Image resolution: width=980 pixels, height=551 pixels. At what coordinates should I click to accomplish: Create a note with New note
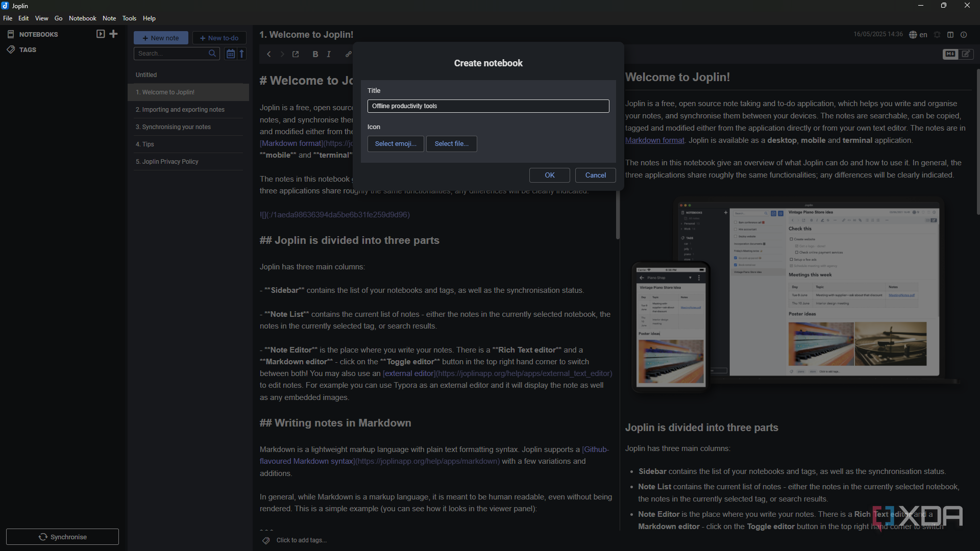point(161,38)
